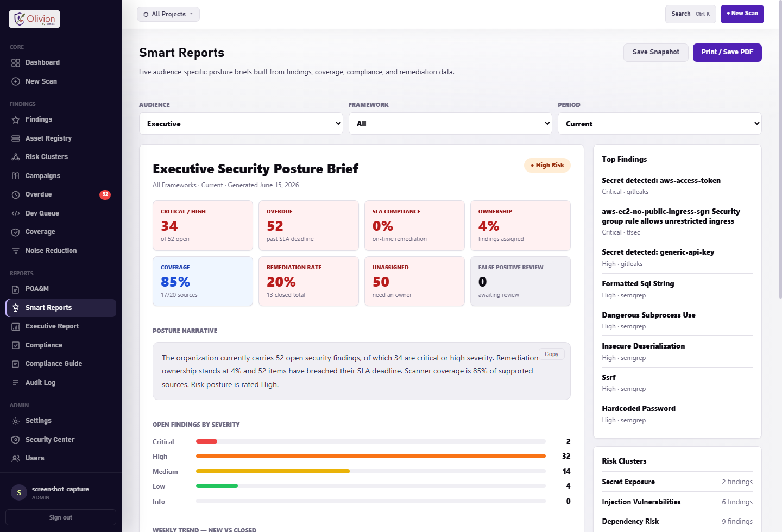Open the Audience dropdown showing Executive
This screenshot has height=532, width=782.
241,124
